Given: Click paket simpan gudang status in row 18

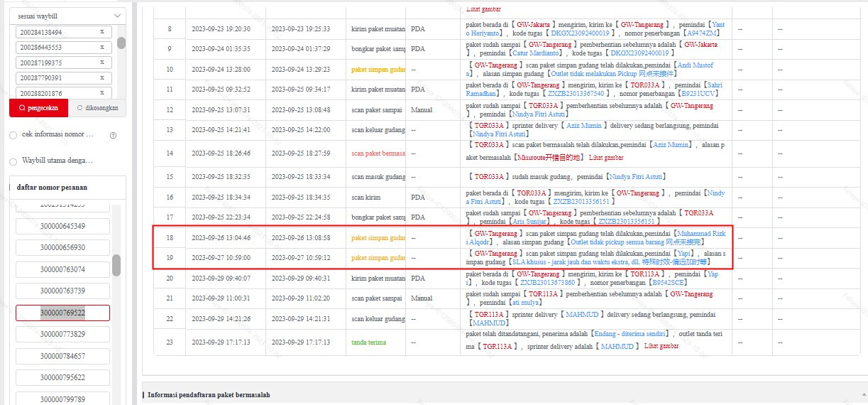Looking at the screenshot, I should 378,238.
